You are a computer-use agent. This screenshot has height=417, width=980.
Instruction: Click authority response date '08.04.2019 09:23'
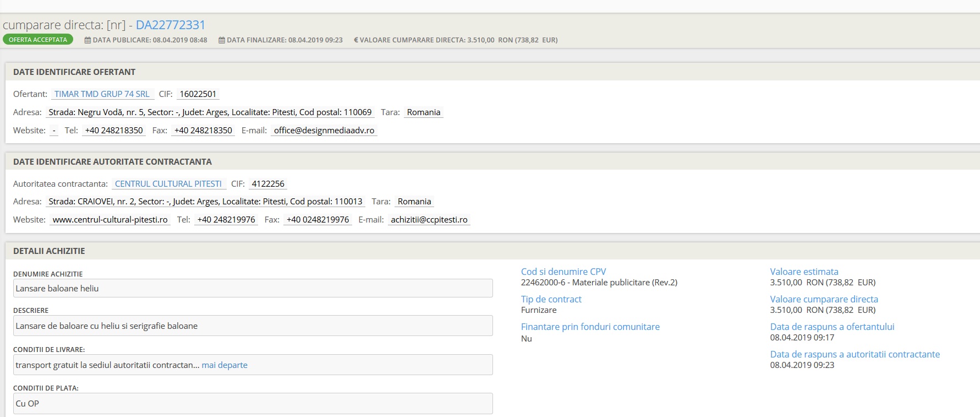point(802,365)
